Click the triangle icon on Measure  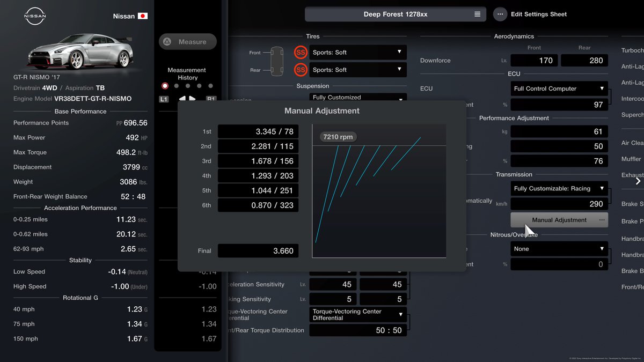pos(167,42)
